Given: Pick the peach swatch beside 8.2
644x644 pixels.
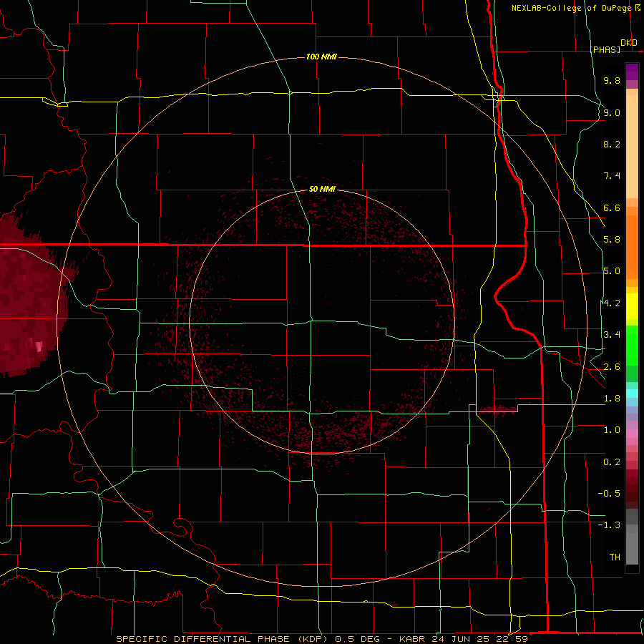Looking at the screenshot, I should [x=632, y=148].
